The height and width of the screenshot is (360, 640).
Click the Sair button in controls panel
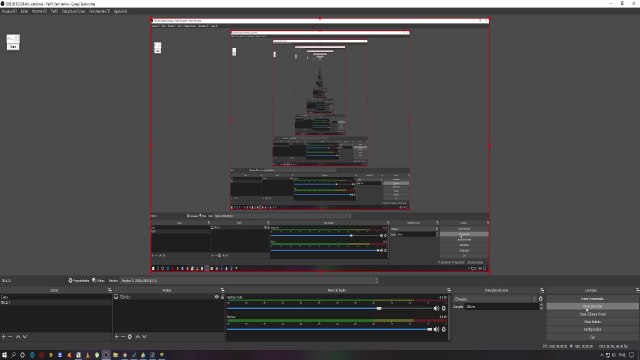[592, 337]
